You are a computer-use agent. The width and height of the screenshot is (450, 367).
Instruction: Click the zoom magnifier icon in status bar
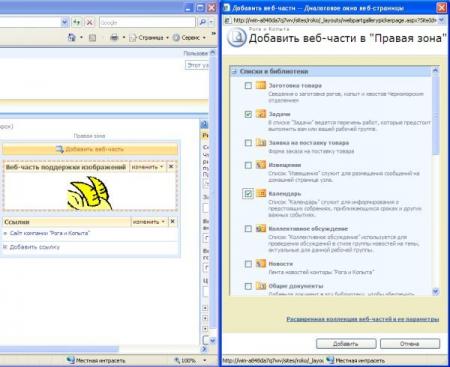[177, 360]
